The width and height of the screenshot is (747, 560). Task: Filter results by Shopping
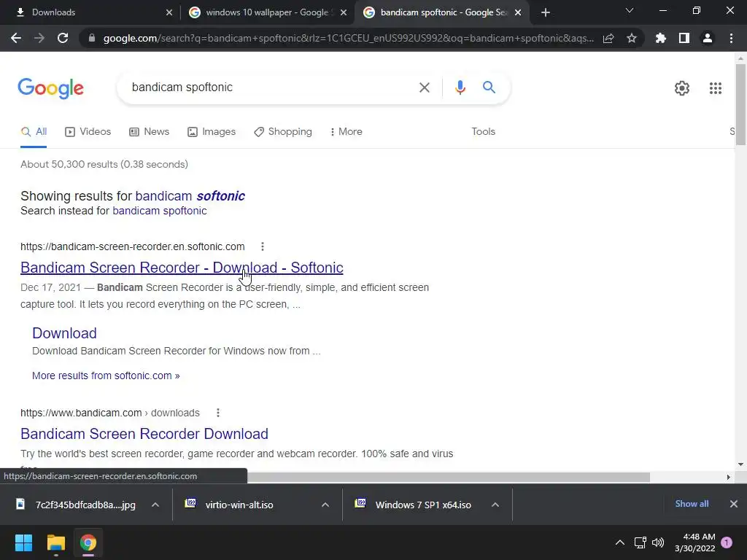coord(283,131)
